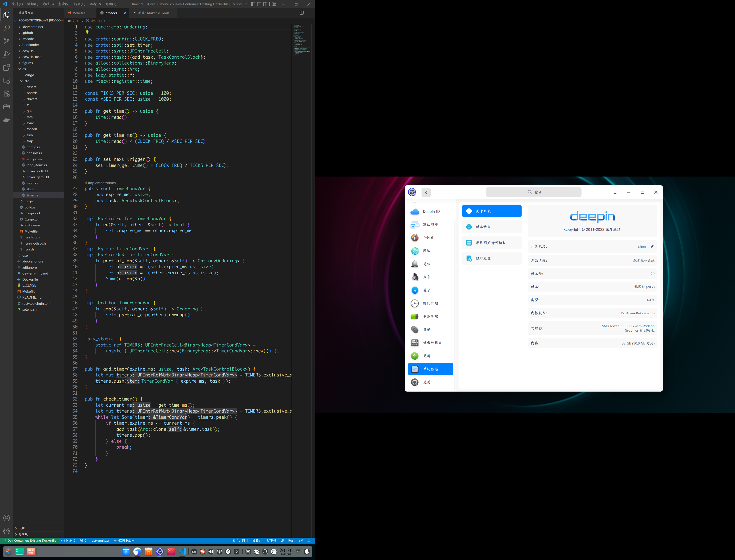
Task: Open the 版本协议 page in settings
Action: pos(491,227)
